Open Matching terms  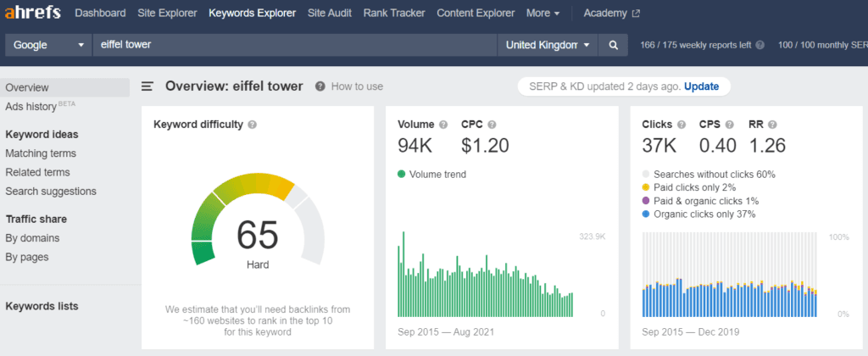point(41,153)
